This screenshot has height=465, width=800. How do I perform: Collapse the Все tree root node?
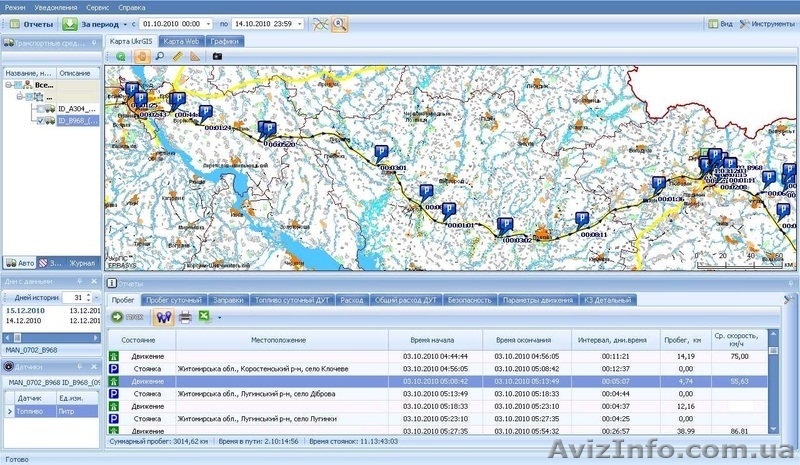pos(9,85)
